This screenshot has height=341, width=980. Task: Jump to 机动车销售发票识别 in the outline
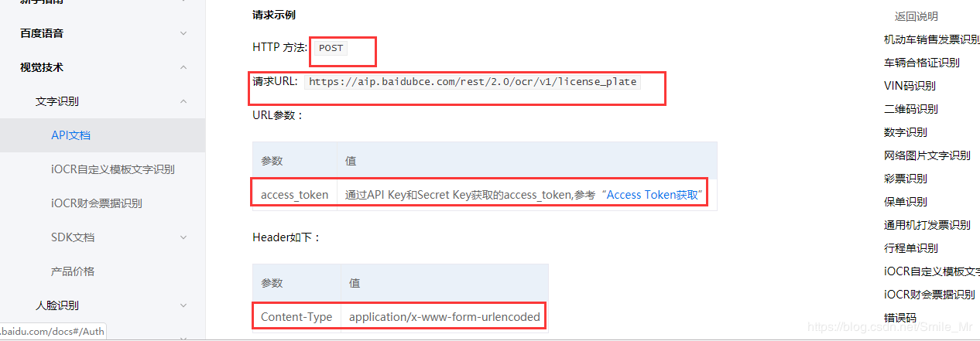pos(931,39)
